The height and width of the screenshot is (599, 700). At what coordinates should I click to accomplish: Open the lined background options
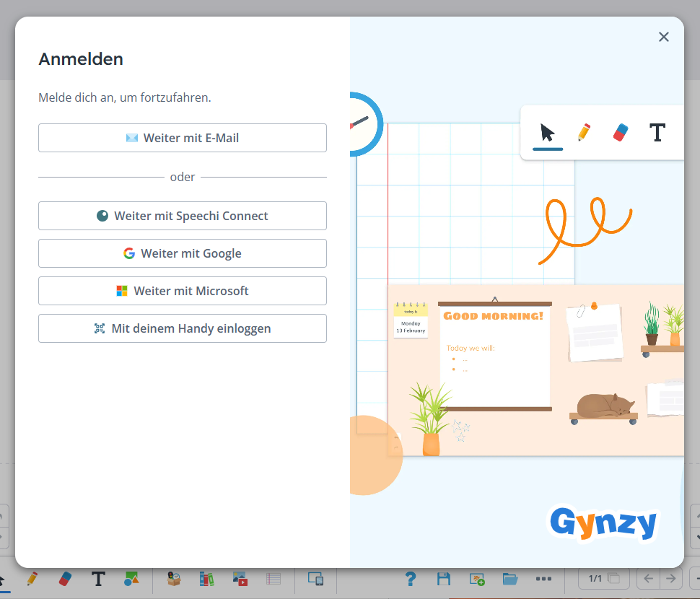tap(274, 579)
